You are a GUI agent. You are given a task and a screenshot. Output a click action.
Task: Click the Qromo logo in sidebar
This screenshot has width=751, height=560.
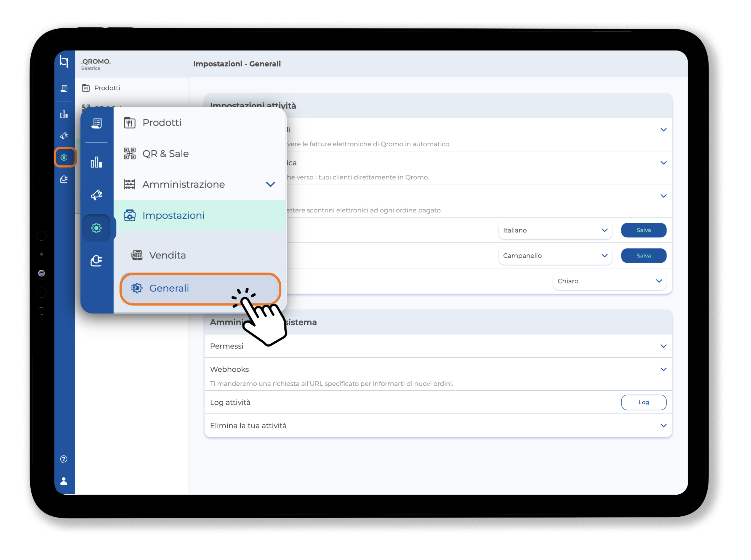pos(64,61)
